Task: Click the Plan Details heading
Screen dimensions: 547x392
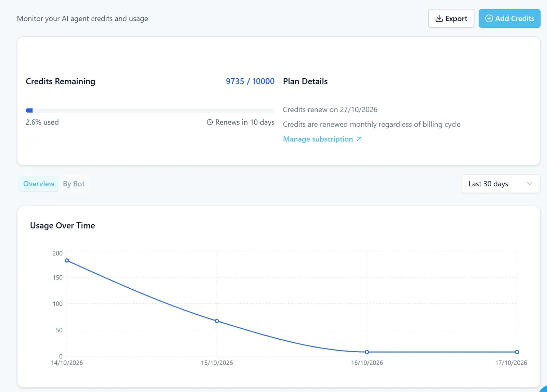Action: point(305,81)
